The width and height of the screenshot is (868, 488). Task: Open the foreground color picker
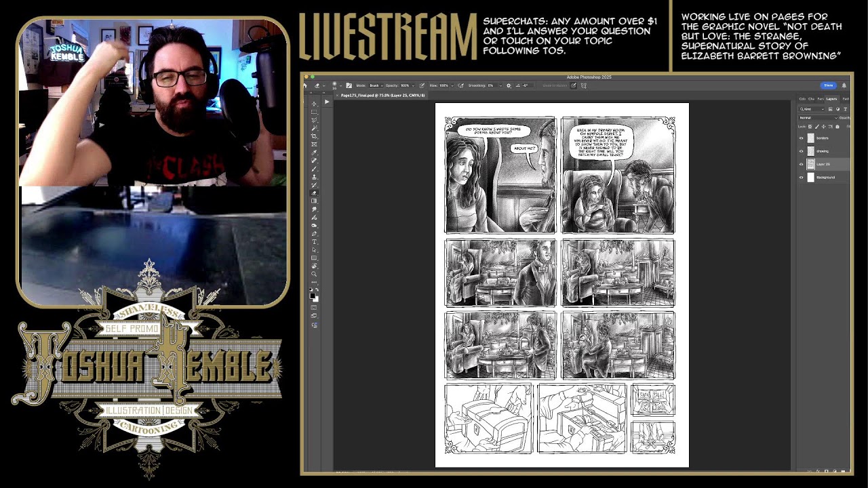[x=312, y=295]
